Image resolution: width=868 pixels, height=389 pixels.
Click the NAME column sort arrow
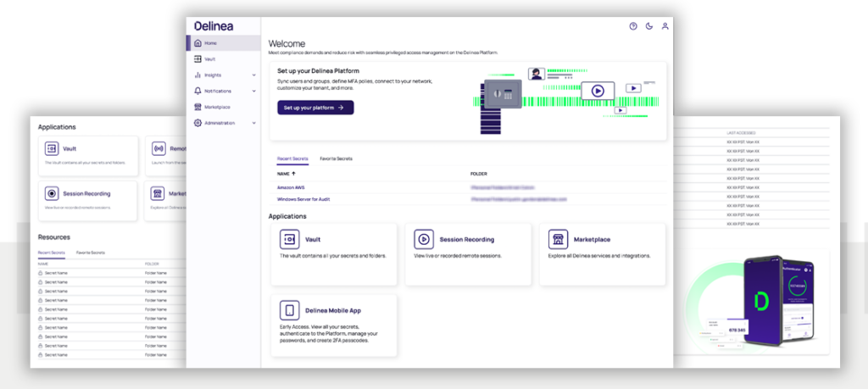pos(293,174)
